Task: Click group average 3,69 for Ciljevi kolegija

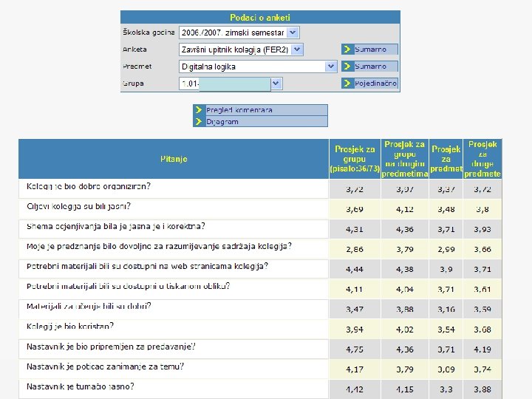Action: [355, 209]
